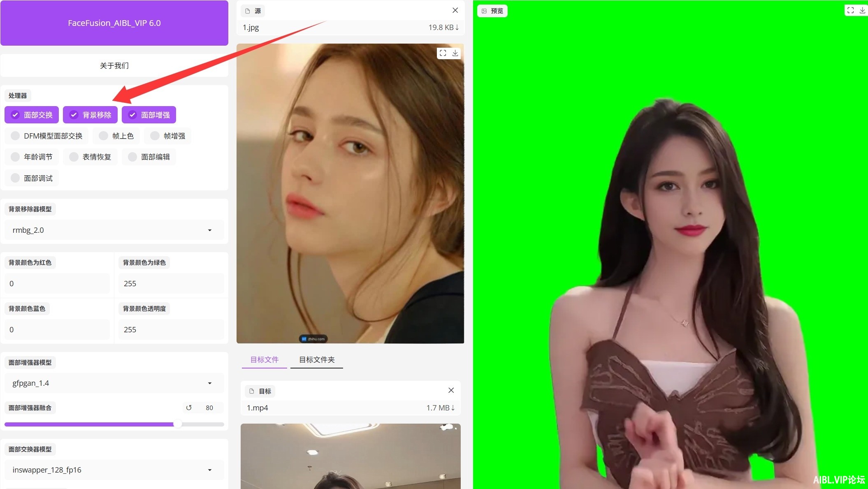868x489 pixels.
Task: Click the FaceFusion_AIBL_VIP 6.0 banner
Action: coord(114,23)
